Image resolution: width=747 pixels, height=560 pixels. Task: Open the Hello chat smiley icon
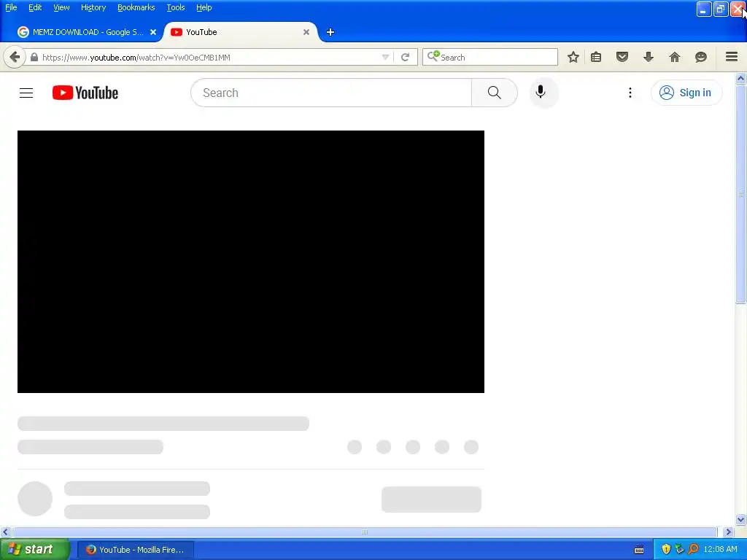coord(701,57)
